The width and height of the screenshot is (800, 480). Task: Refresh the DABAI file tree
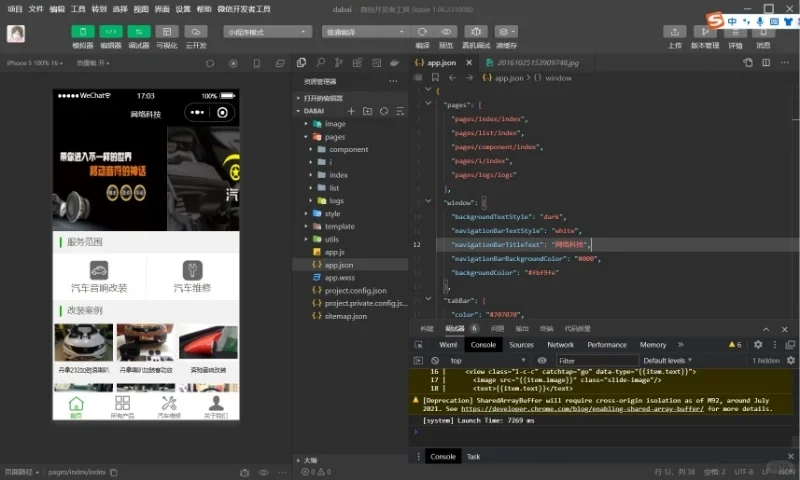click(384, 111)
